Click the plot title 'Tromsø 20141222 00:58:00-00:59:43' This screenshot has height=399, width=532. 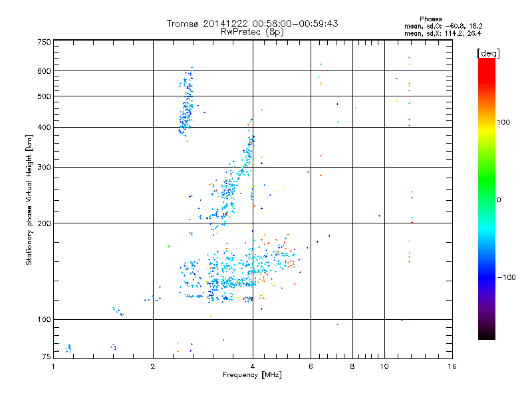point(252,23)
